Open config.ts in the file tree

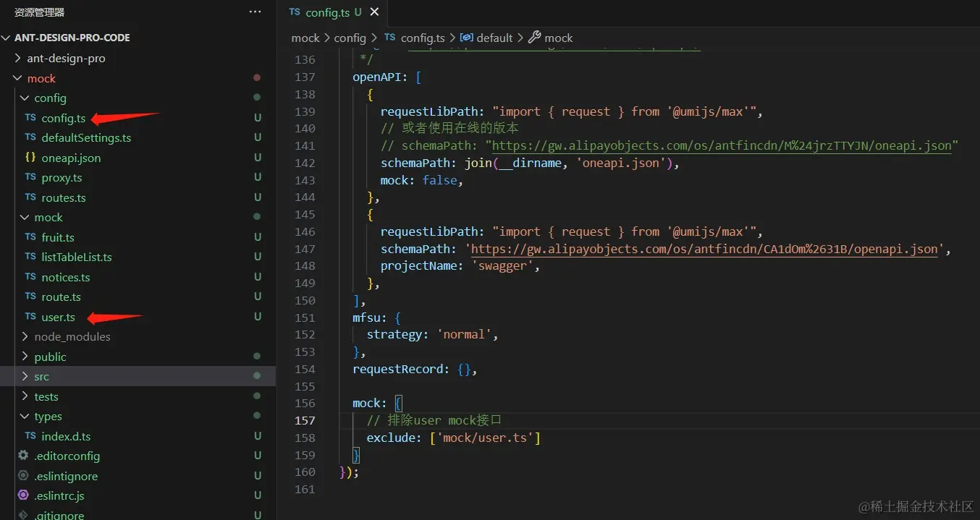pos(64,118)
